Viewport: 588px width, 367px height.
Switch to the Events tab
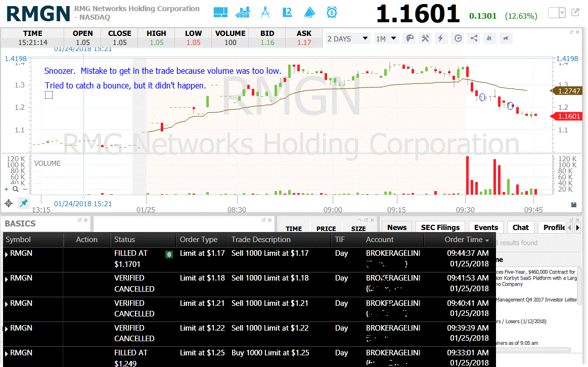(x=486, y=227)
